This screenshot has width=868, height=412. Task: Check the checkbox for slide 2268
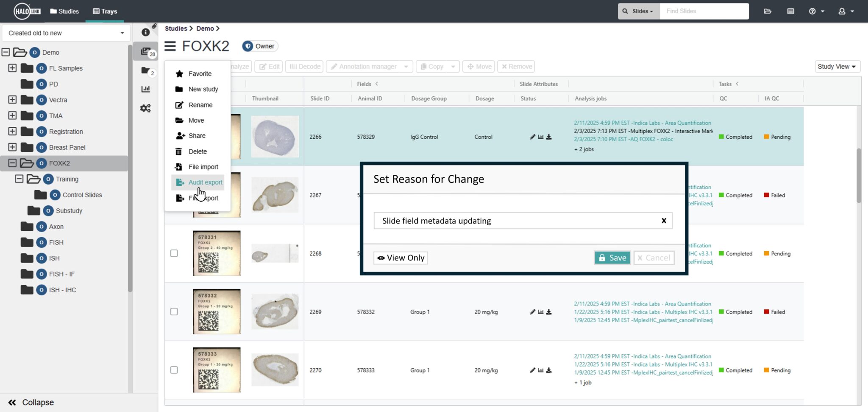click(x=174, y=253)
